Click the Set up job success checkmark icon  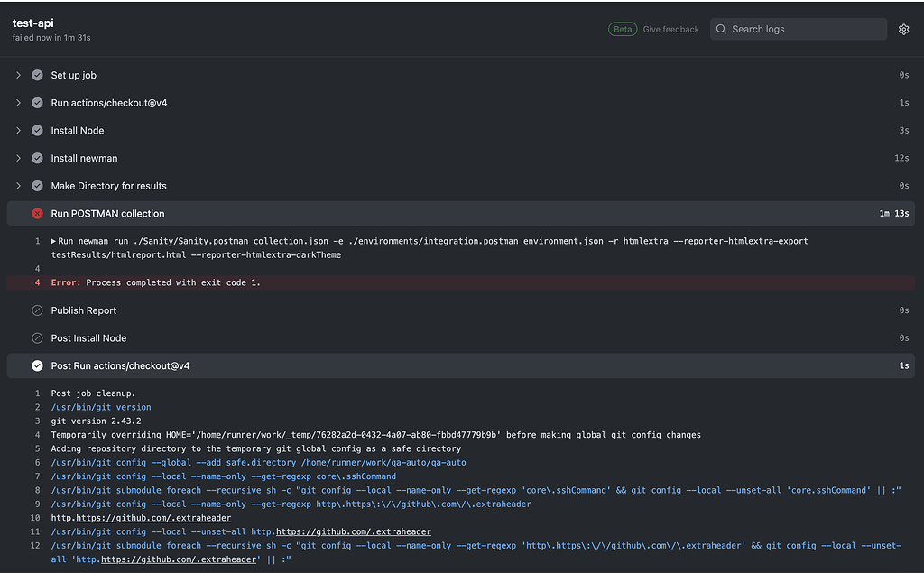pos(37,76)
